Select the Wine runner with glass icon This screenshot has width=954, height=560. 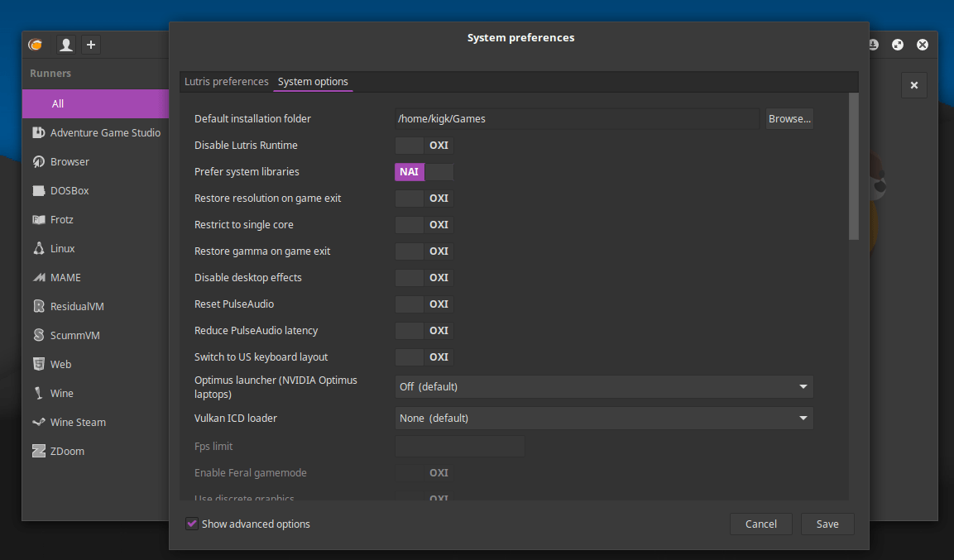coord(95,394)
